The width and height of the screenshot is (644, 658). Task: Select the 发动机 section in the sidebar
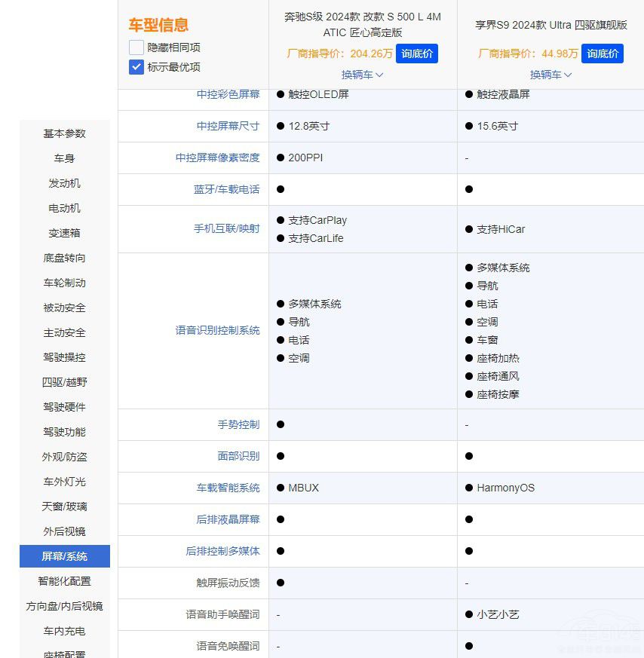(x=64, y=183)
